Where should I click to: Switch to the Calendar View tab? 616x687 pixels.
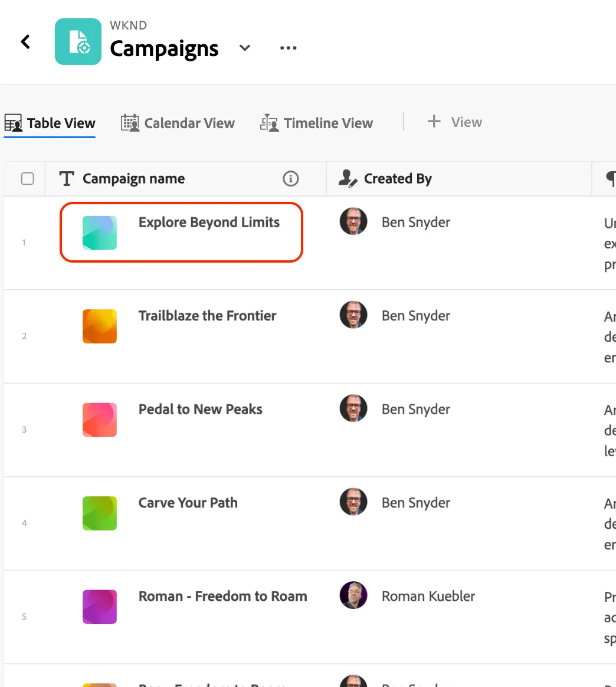pyautogui.click(x=178, y=123)
